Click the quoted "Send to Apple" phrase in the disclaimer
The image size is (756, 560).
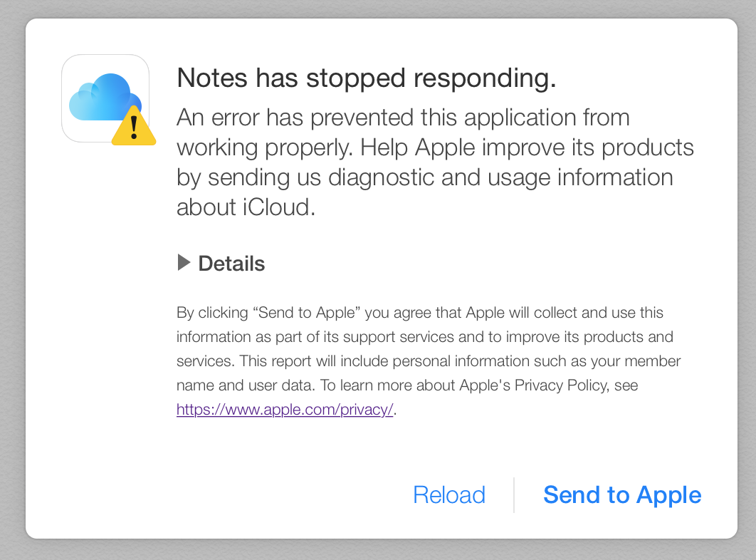[x=307, y=312]
